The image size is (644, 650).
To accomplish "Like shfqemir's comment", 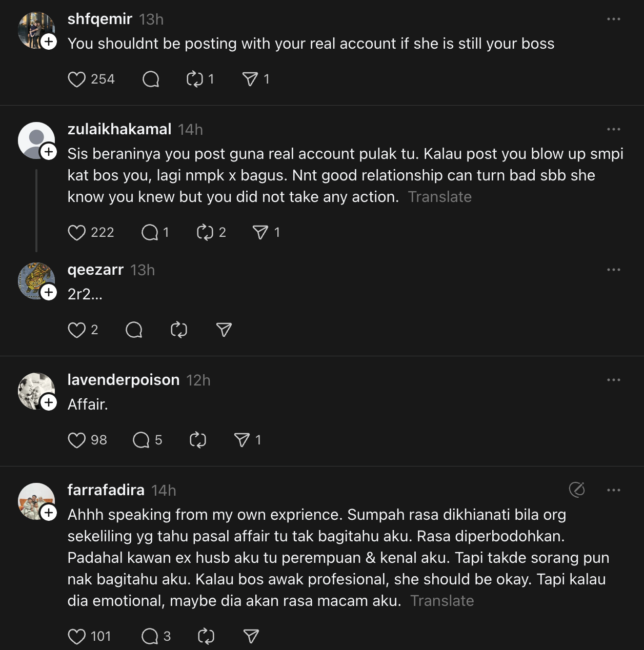I will tap(77, 79).
